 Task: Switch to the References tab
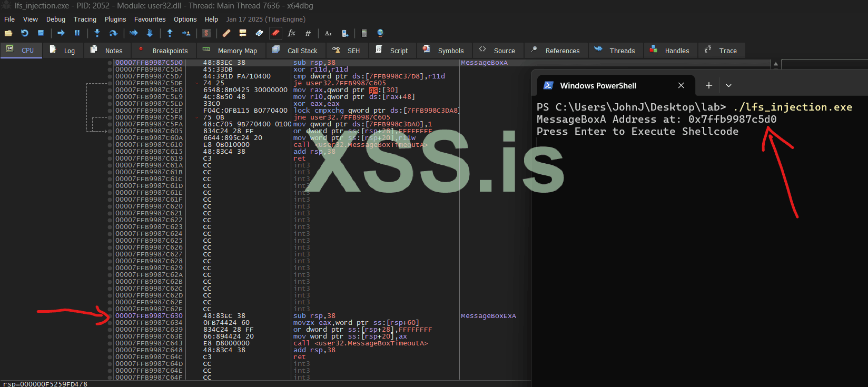click(x=556, y=51)
